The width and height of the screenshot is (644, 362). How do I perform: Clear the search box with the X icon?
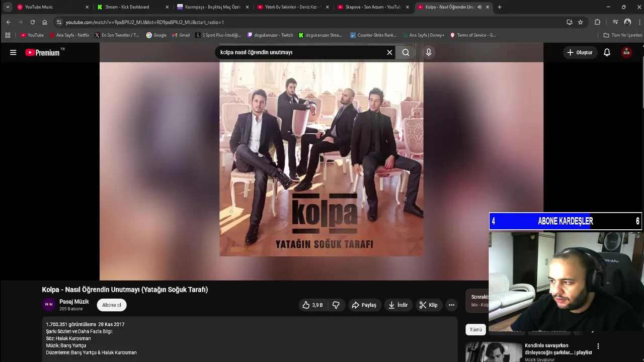tap(389, 52)
